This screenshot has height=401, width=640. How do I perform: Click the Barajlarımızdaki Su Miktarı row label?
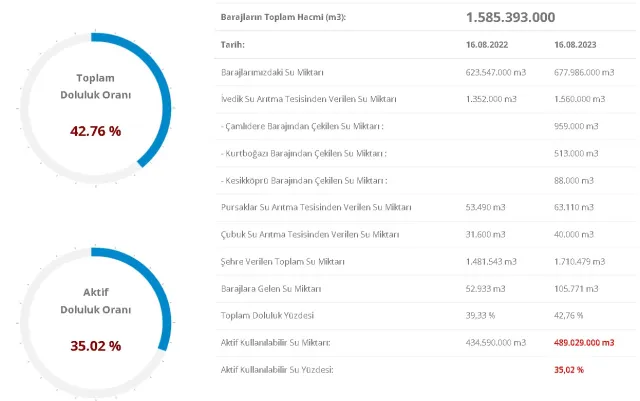272,72
